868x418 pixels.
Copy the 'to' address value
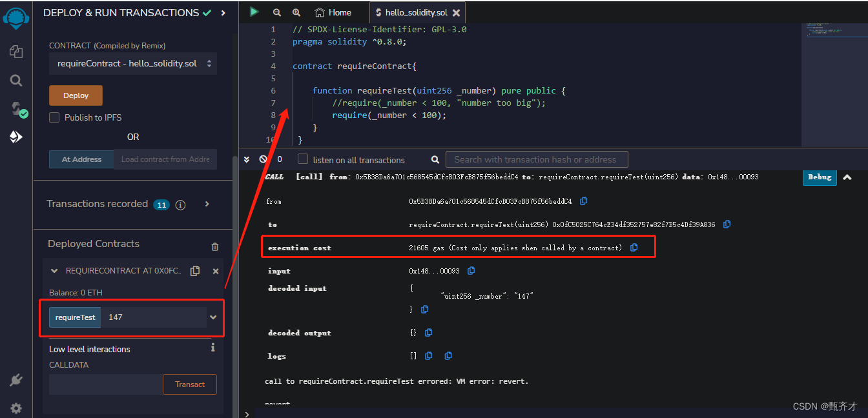(x=727, y=224)
